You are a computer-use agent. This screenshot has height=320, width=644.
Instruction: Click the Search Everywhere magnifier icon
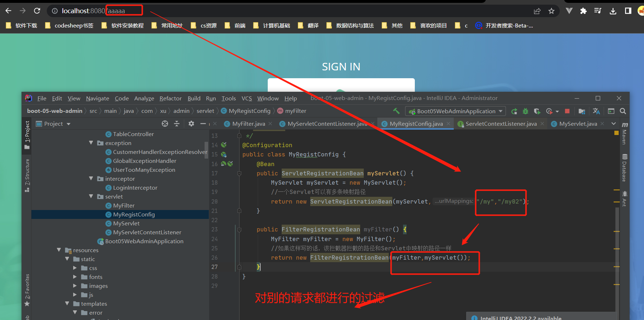[623, 111]
